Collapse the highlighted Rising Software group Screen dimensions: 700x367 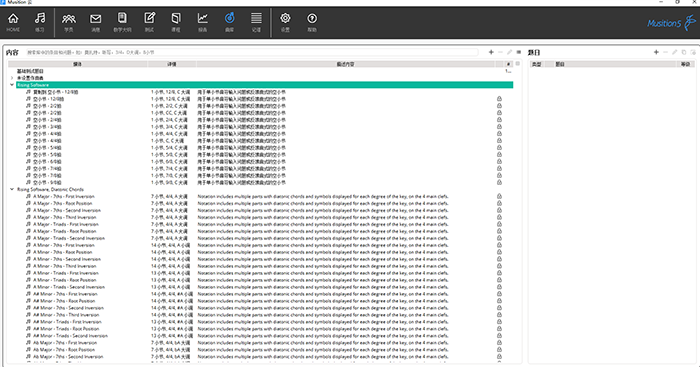pyautogui.click(x=12, y=85)
